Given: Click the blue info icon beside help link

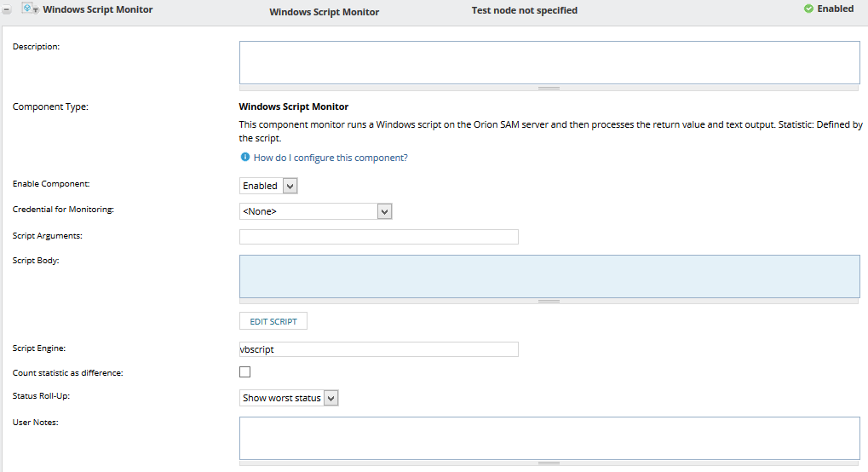Looking at the screenshot, I should pos(245,158).
